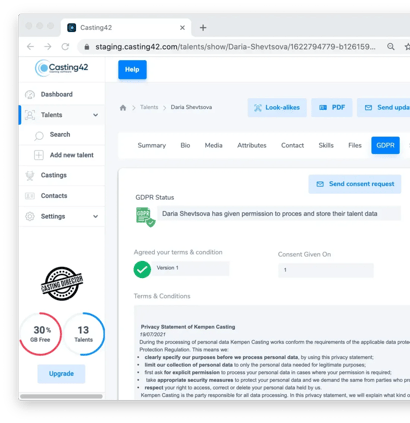Open the Dashboard gauge icon
The width and height of the screenshot is (410, 423).
(30, 95)
